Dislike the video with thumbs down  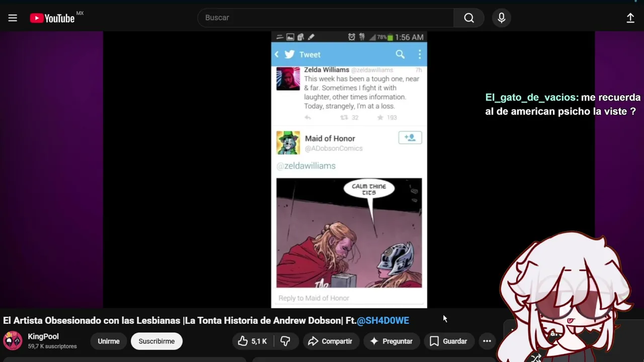[x=285, y=341]
